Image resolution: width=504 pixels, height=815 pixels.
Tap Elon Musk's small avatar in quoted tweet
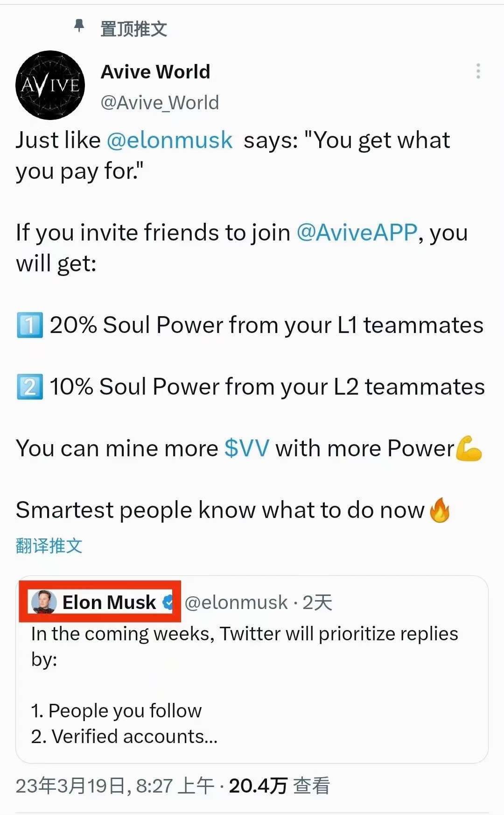pyautogui.click(x=44, y=602)
